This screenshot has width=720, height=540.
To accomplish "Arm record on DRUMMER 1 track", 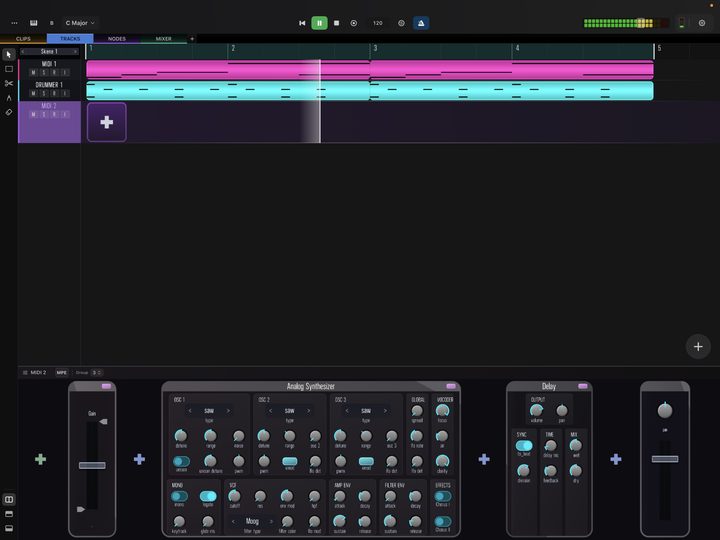I will pos(55,93).
